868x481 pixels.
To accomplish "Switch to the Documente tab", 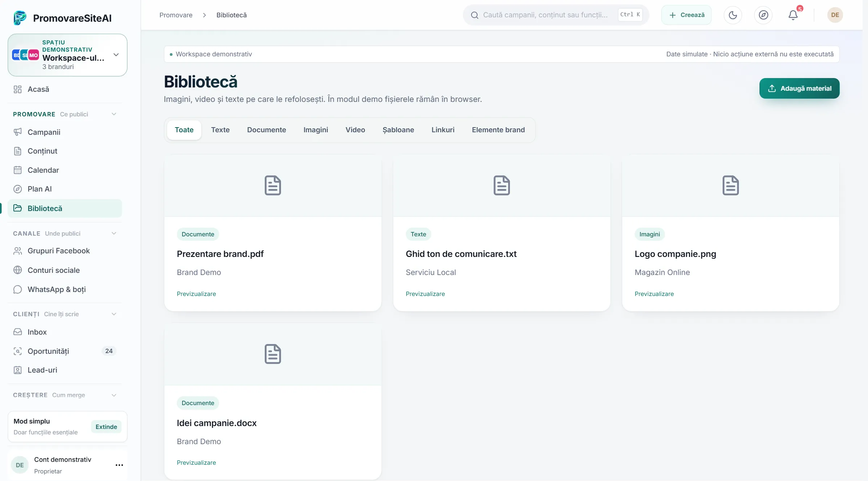I will pyautogui.click(x=267, y=130).
